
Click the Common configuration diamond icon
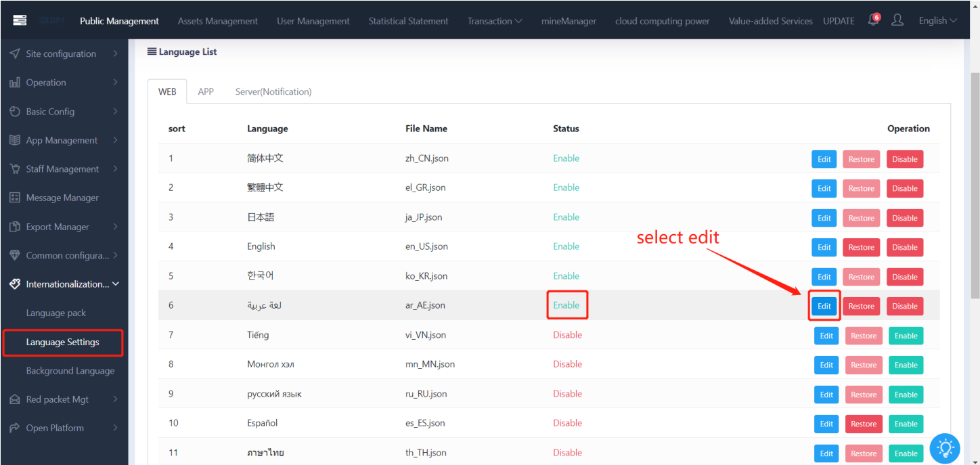(14, 255)
